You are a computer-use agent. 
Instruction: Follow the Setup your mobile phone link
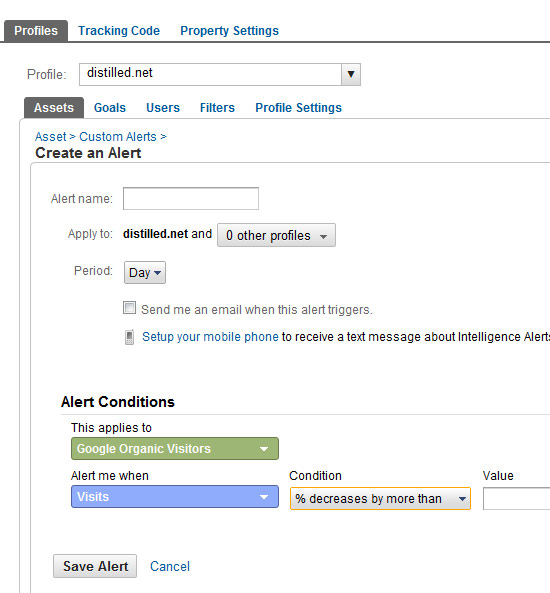click(x=210, y=337)
